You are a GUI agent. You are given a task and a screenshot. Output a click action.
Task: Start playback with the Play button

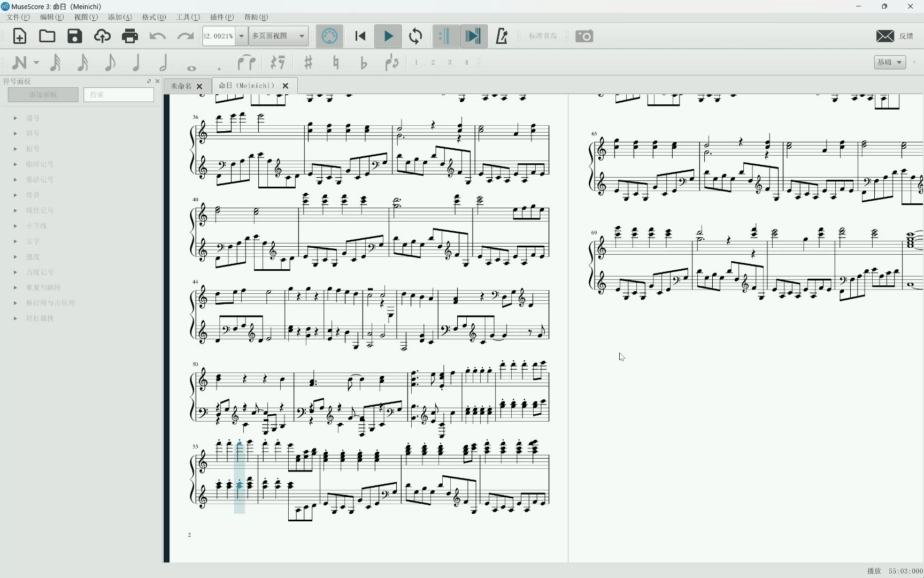coord(388,36)
